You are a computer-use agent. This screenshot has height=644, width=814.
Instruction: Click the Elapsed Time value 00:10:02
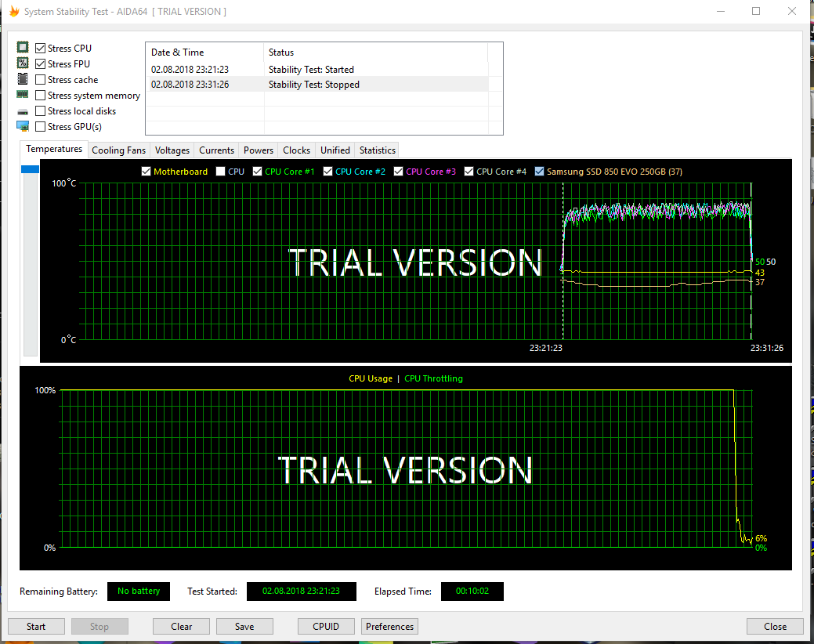(x=472, y=591)
